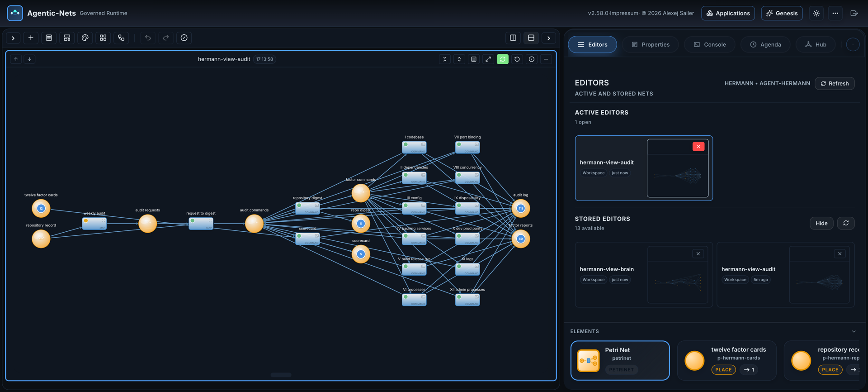Viewport: 868px width, 392px height.
Task: Click the bottom horizontal scroll handle of canvas
Action: [x=281, y=375]
